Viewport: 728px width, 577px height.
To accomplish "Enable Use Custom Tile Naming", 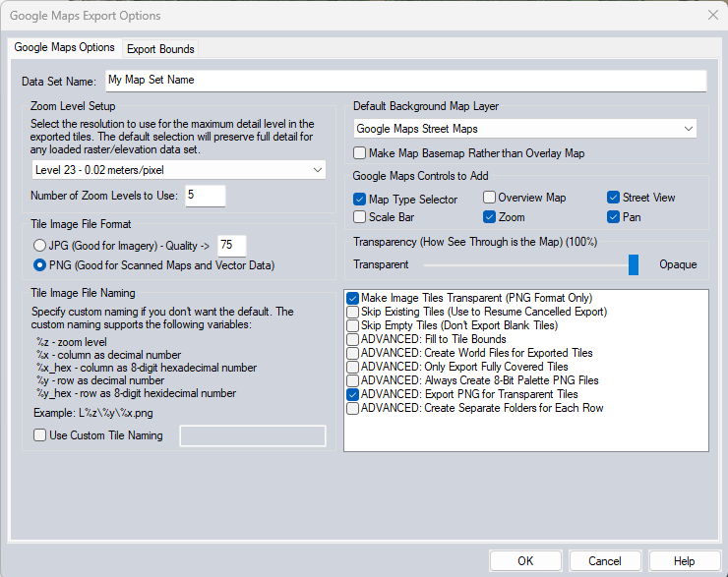I will (x=40, y=435).
